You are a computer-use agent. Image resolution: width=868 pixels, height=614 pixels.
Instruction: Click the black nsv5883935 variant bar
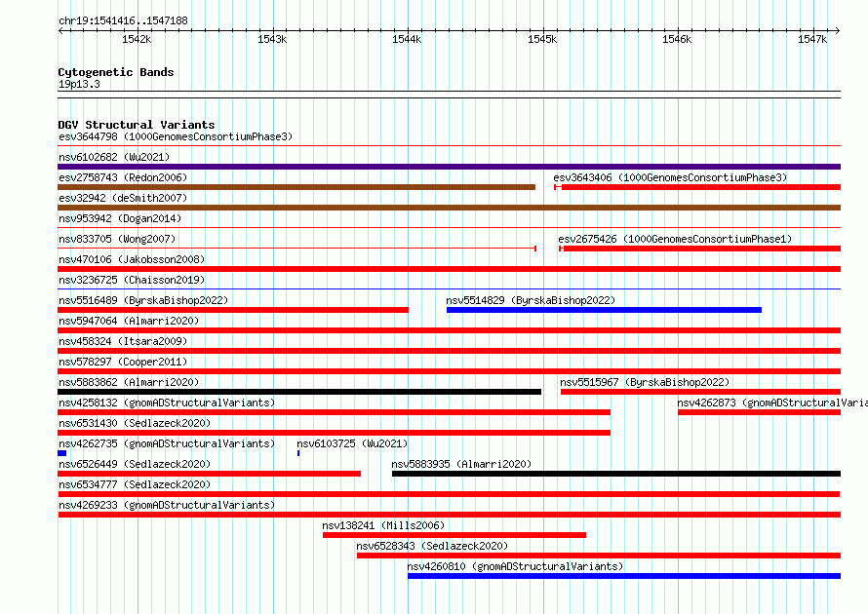616,474
